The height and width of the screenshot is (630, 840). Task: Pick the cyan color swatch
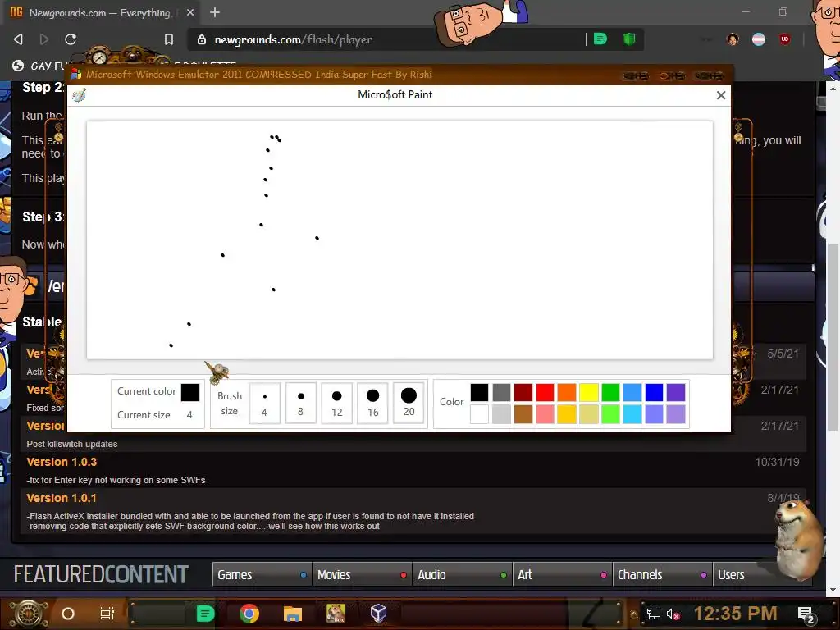tap(632, 414)
